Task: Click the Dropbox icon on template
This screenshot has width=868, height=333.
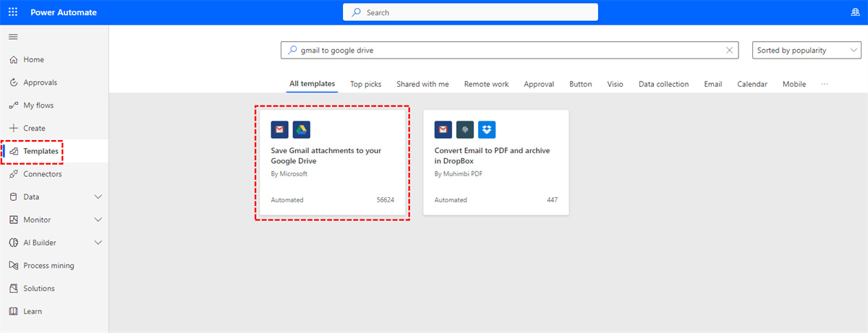Action: tap(487, 129)
